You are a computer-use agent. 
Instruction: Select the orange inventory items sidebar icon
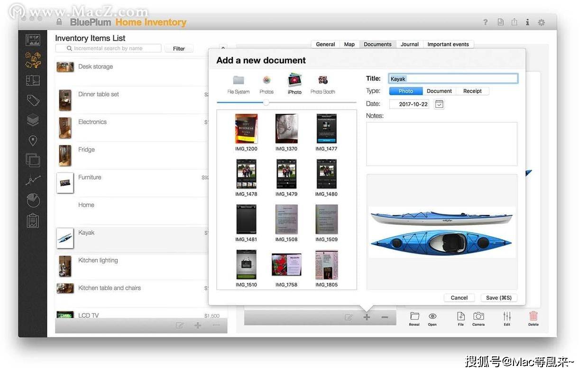coord(33,60)
